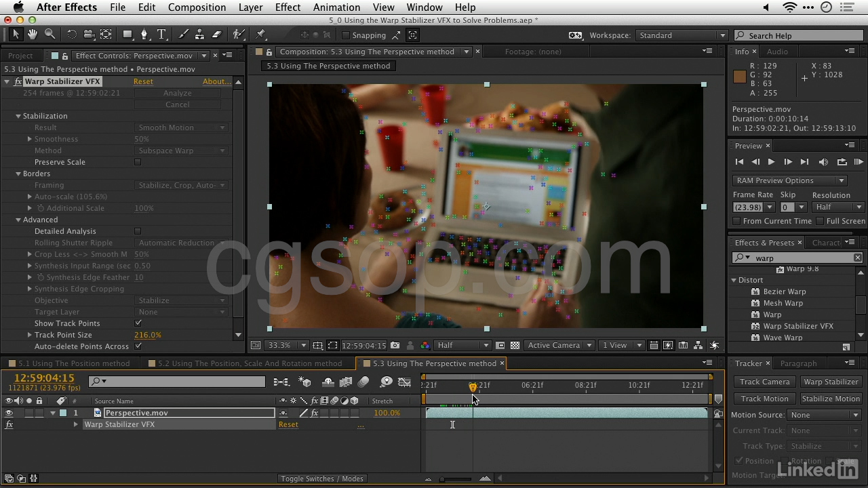868x488 pixels.
Task: Check From Current Time option
Action: click(x=737, y=221)
